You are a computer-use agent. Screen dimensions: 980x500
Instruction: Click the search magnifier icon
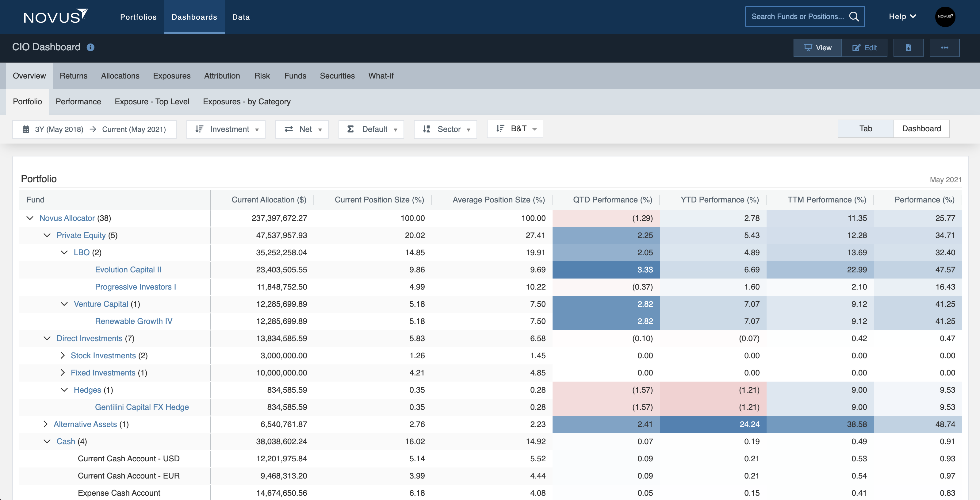[855, 16]
